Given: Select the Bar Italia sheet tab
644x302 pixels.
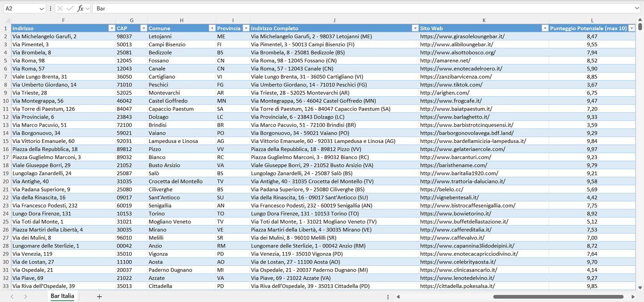Looking at the screenshot, I should coord(62,296).
